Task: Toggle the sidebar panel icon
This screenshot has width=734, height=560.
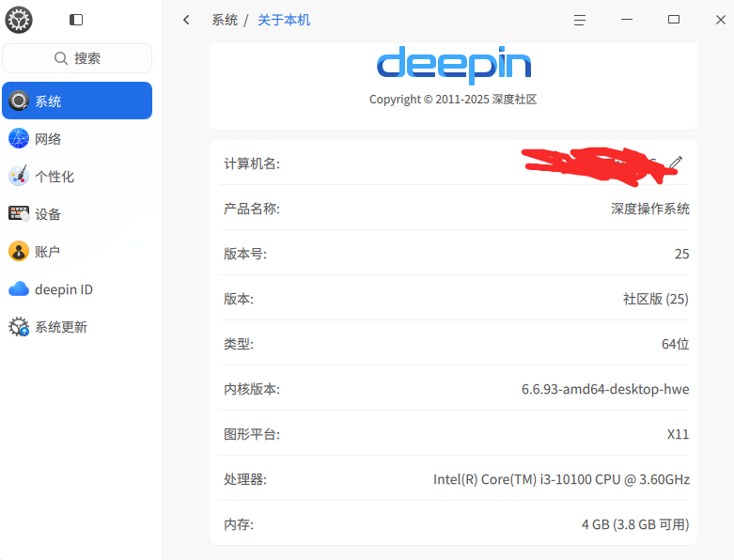Action: (76, 20)
